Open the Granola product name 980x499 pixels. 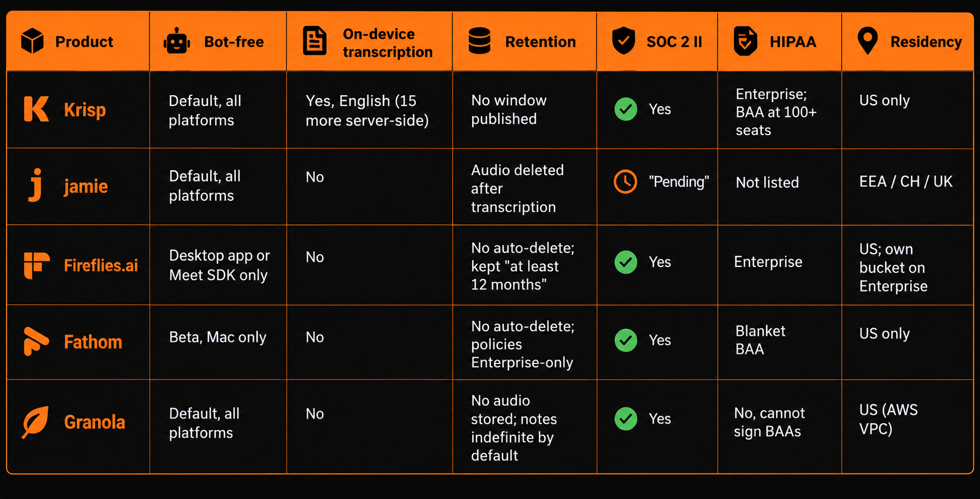tap(95, 422)
